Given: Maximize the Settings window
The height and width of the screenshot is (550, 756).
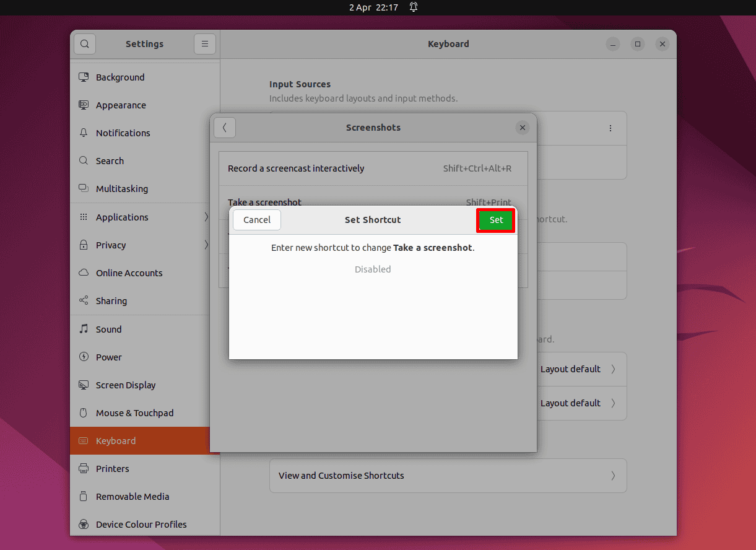Looking at the screenshot, I should [x=637, y=44].
